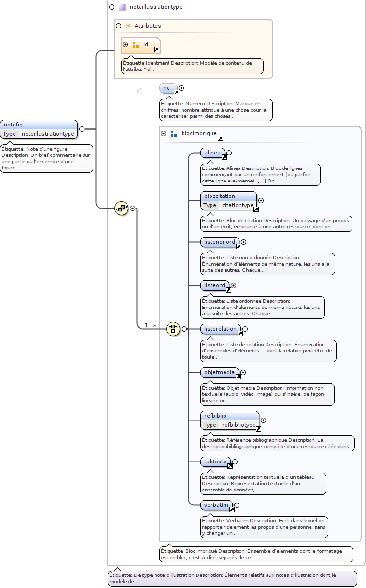366x588 pixels.
Task: Expand the listerelation element
Action: [x=245, y=329]
